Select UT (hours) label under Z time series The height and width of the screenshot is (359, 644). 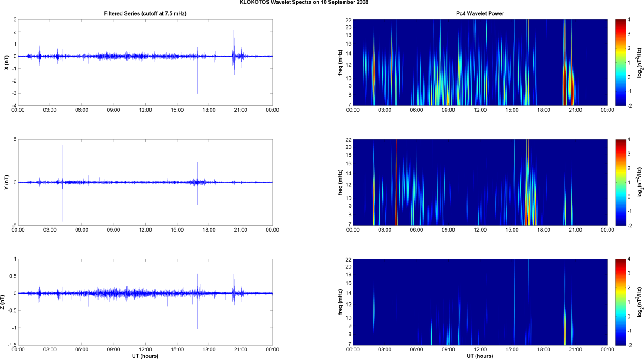(145, 356)
